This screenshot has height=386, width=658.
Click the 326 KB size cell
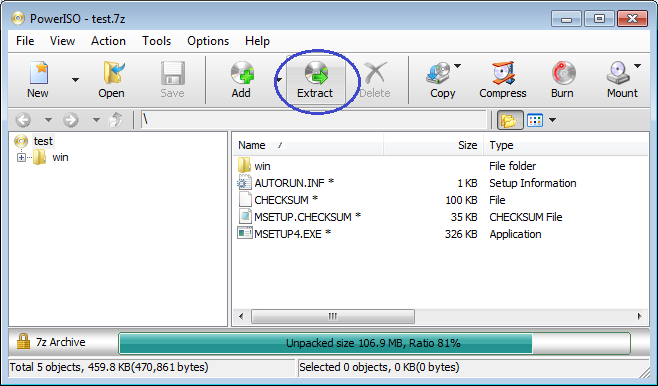pos(461,234)
